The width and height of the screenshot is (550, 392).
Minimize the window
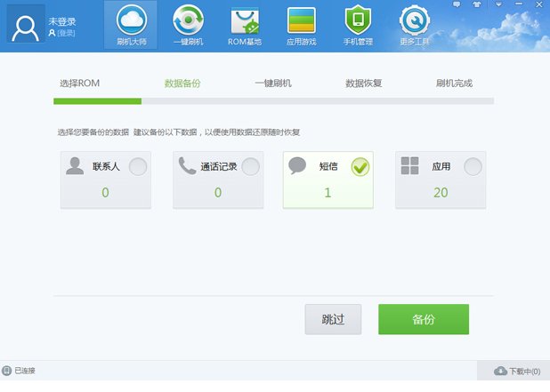pos(519,4)
